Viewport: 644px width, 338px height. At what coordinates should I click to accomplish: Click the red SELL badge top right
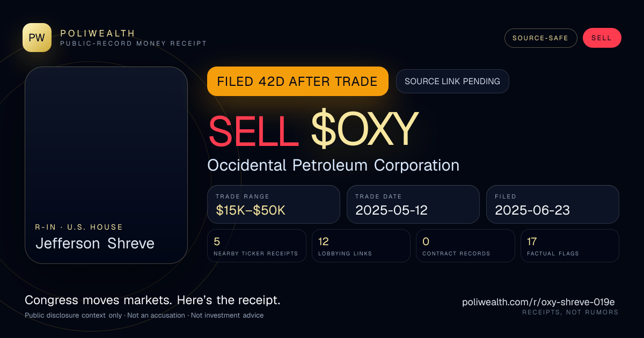(602, 38)
